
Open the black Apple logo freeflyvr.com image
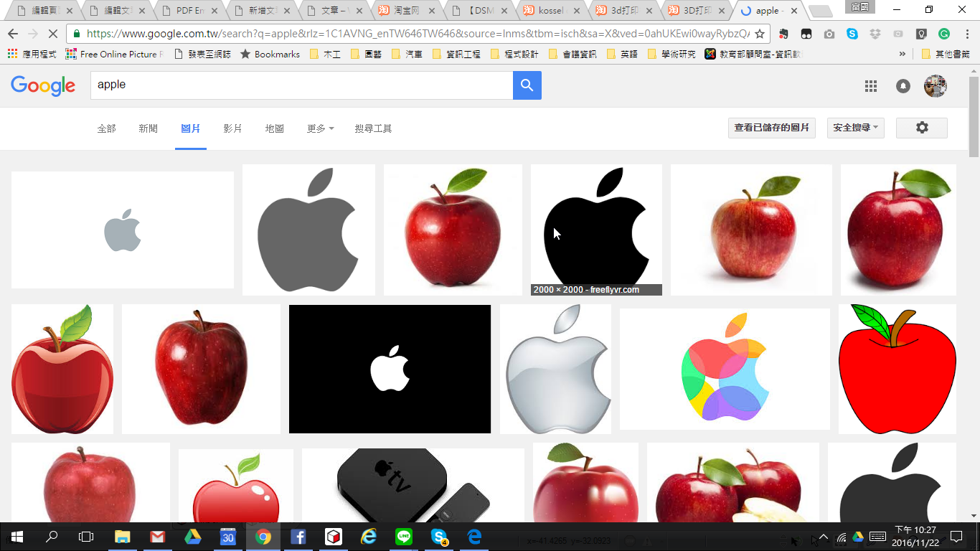coord(596,230)
